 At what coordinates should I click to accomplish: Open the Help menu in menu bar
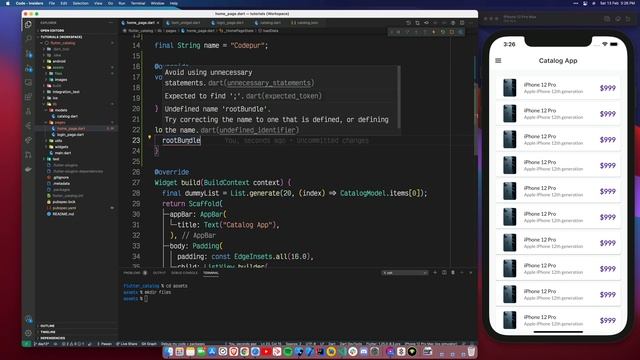[x=173, y=3]
